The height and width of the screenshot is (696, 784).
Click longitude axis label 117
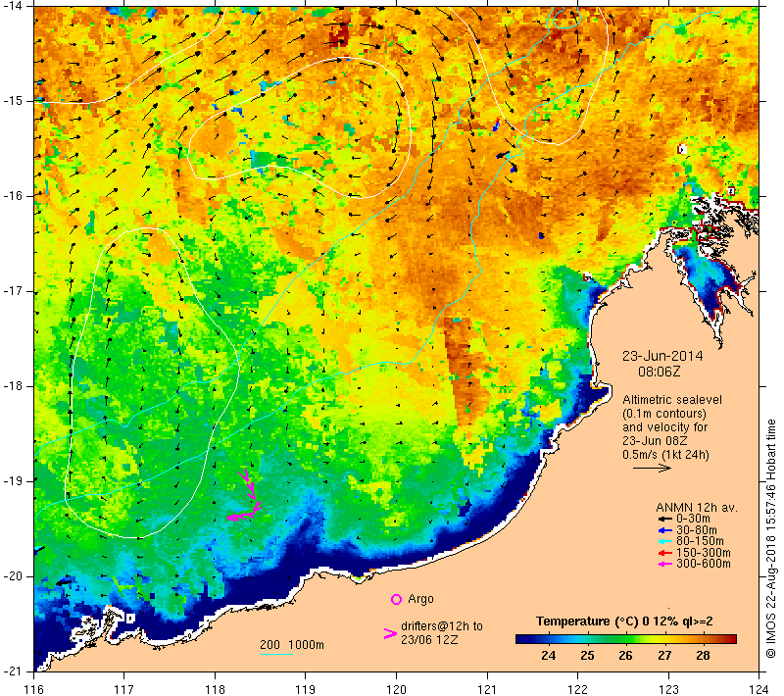(x=124, y=689)
